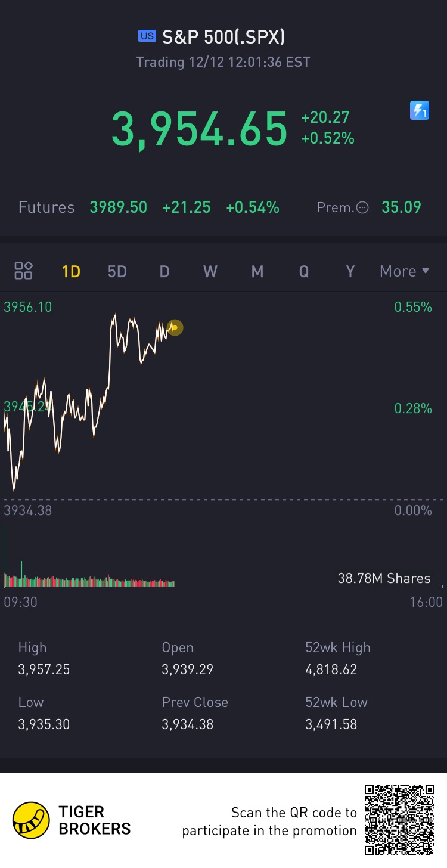The width and height of the screenshot is (447, 868).
Task: Tap the lightning bolt quick-trade icon
Action: 420,110
